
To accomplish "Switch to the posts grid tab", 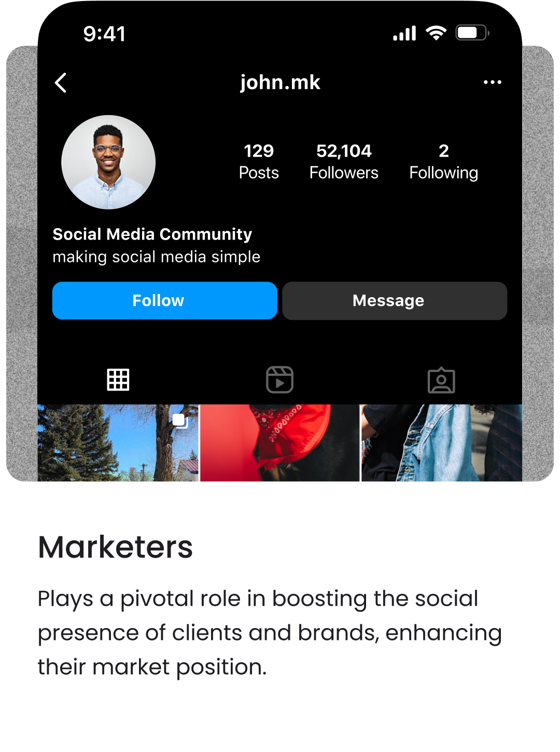I will [x=118, y=380].
